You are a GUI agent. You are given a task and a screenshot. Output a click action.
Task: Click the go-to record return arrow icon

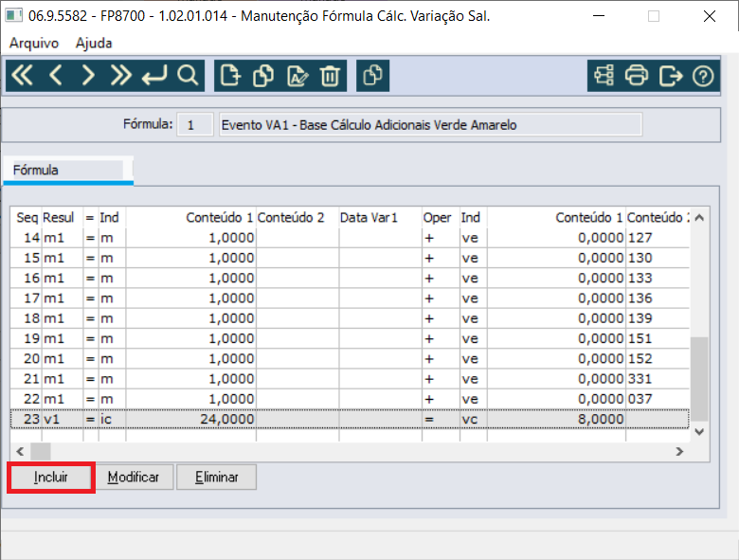tap(154, 76)
